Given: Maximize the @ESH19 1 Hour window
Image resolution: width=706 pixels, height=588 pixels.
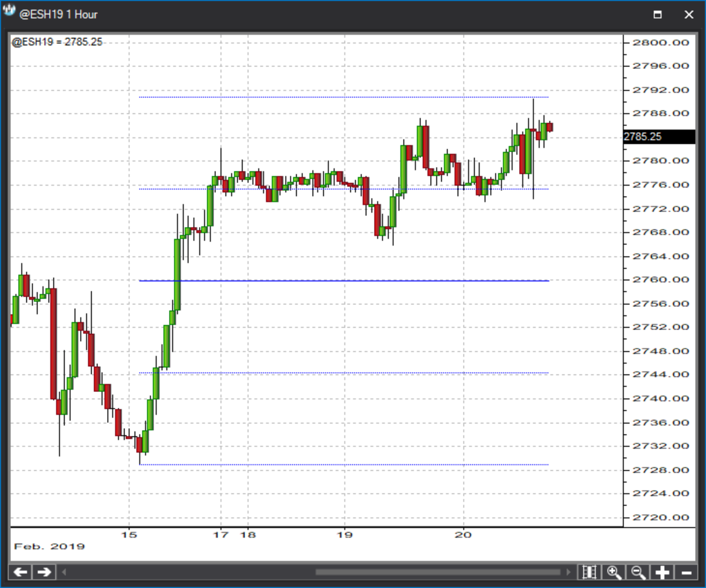Looking at the screenshot, I should pos(658,14).
